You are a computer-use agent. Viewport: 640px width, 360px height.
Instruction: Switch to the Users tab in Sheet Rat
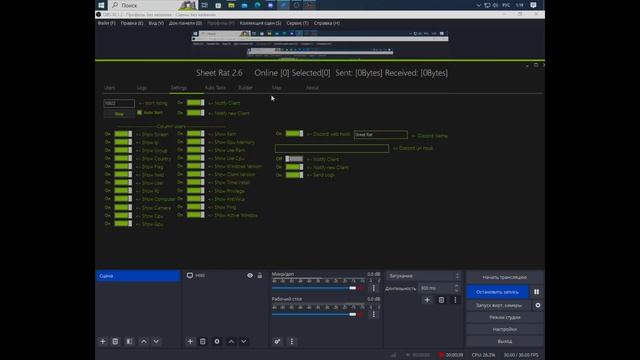[109, 88]
